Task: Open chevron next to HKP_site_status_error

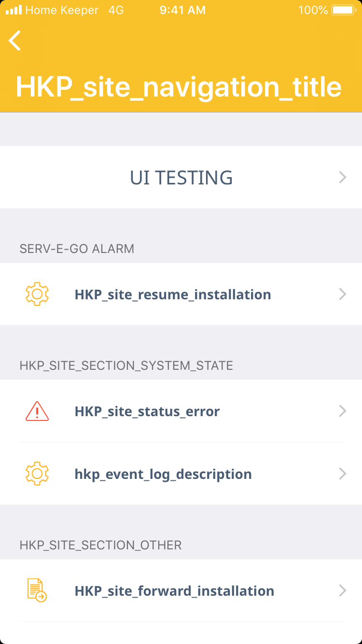Action: point(343,411)
